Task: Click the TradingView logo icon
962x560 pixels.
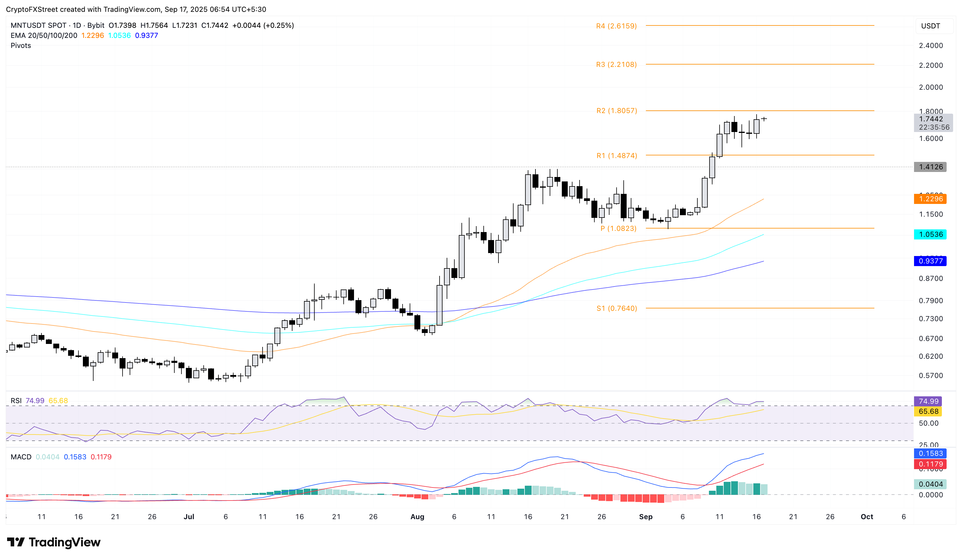Action: (16, 542)
